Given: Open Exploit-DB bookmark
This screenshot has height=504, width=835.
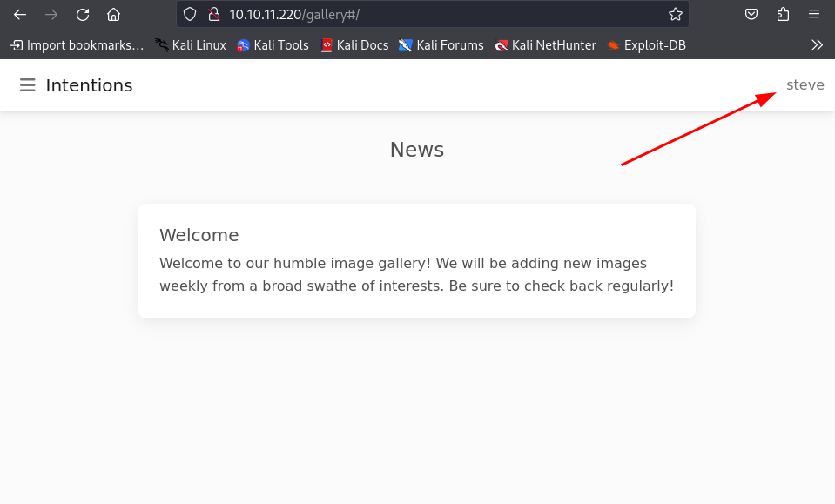Looking at the screenshot, I should (x=647, y=45).
